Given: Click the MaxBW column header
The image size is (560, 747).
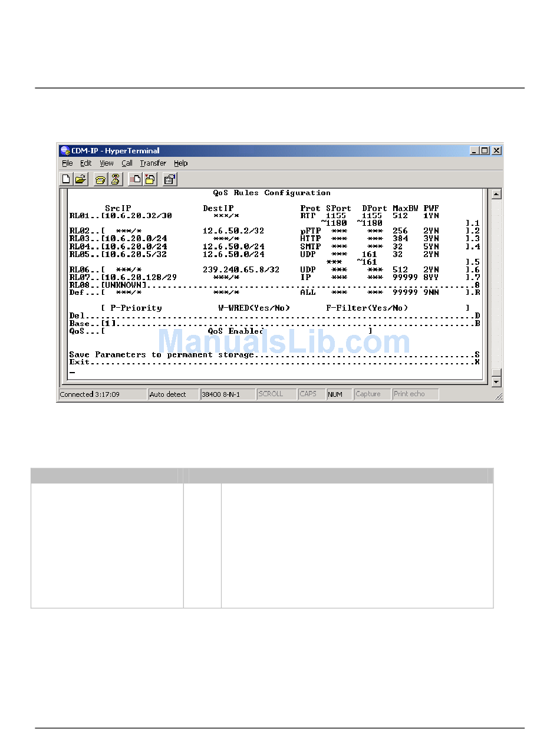Looking at the screenshot, I should (x=406, y=208).
